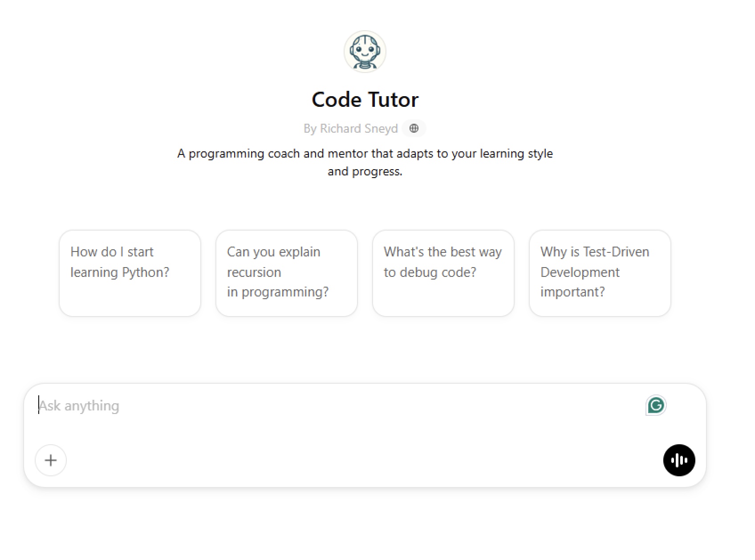Select the "Why is Test-Driven Development important?" card
The height and width of the screenshot is (560, 755).
[600, 273]
